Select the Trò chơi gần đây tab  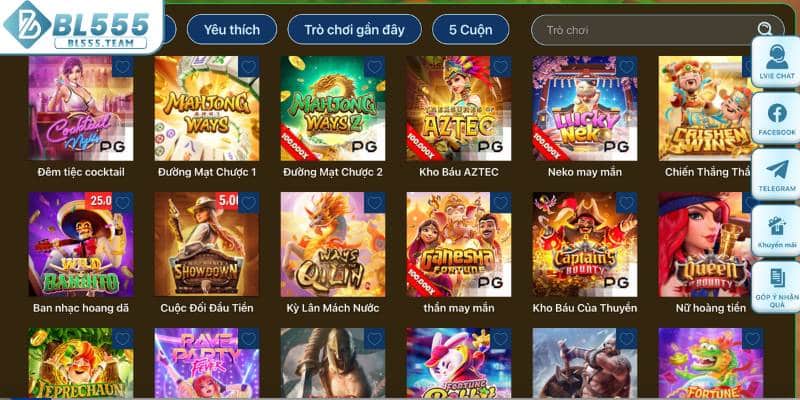point(355,30)
